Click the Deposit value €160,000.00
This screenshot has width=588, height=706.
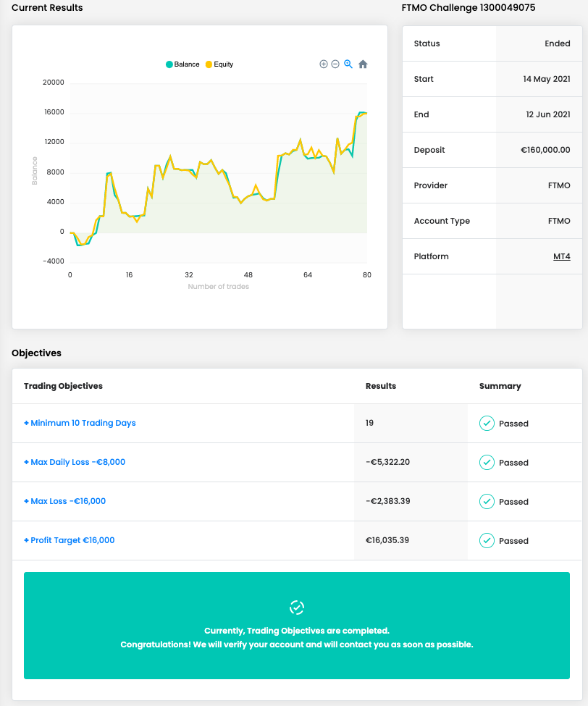(545, 150)
